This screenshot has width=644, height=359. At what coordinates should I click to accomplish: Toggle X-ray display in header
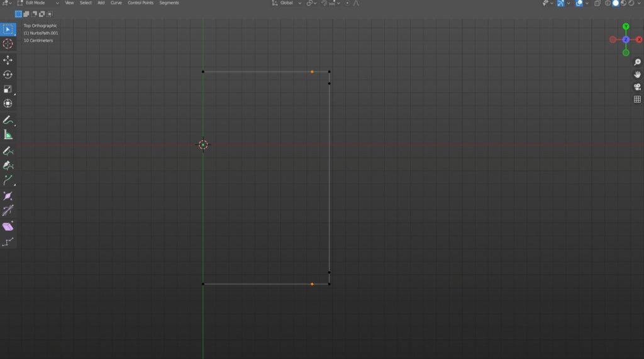click(x=597, y=3)
